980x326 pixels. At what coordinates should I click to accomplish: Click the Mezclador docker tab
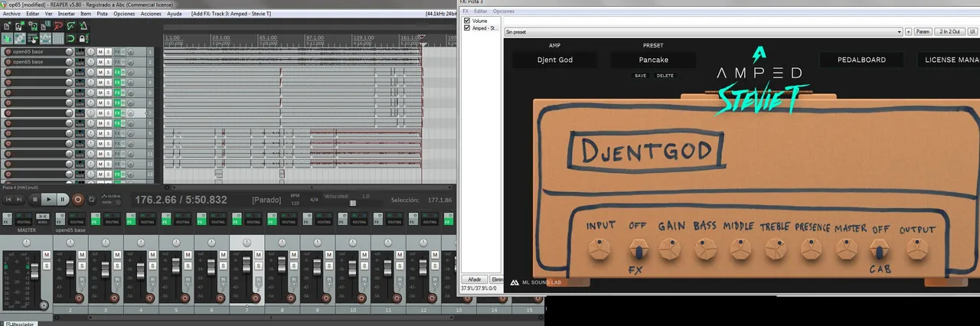[x=20, y=323]
